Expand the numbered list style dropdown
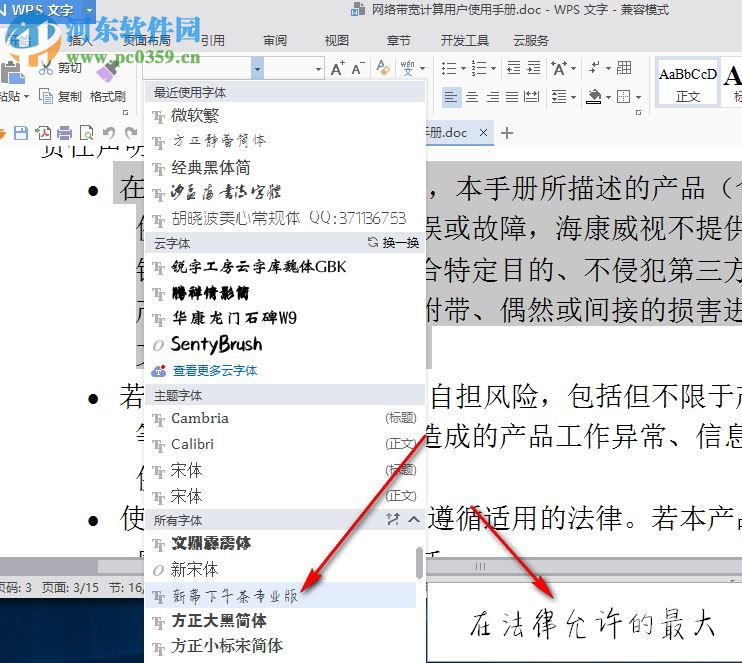The width and height of the screenshot is (742, 663). pyautogui.click(x=493, y=69)
